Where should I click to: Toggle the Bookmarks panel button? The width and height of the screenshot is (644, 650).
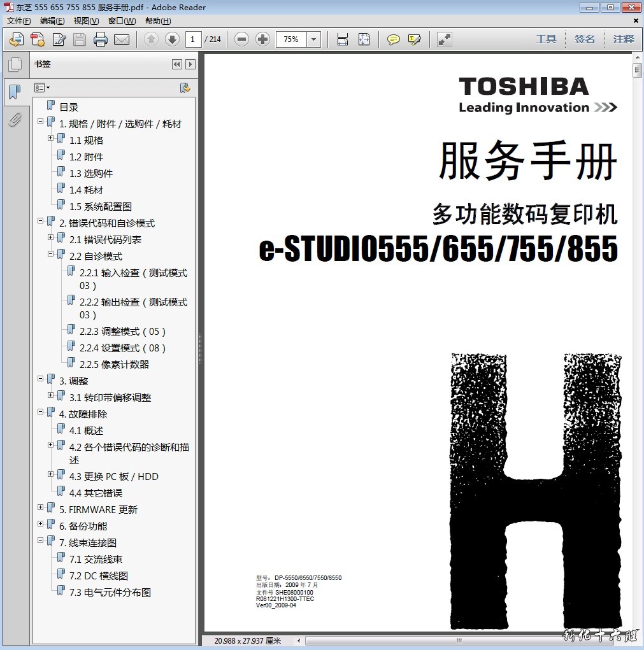pos(15,92)
